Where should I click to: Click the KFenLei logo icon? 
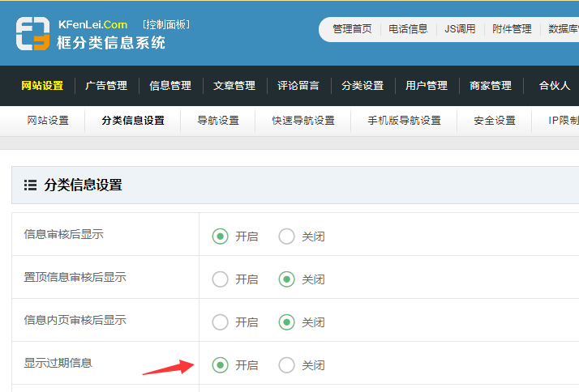tap(32, 33)
